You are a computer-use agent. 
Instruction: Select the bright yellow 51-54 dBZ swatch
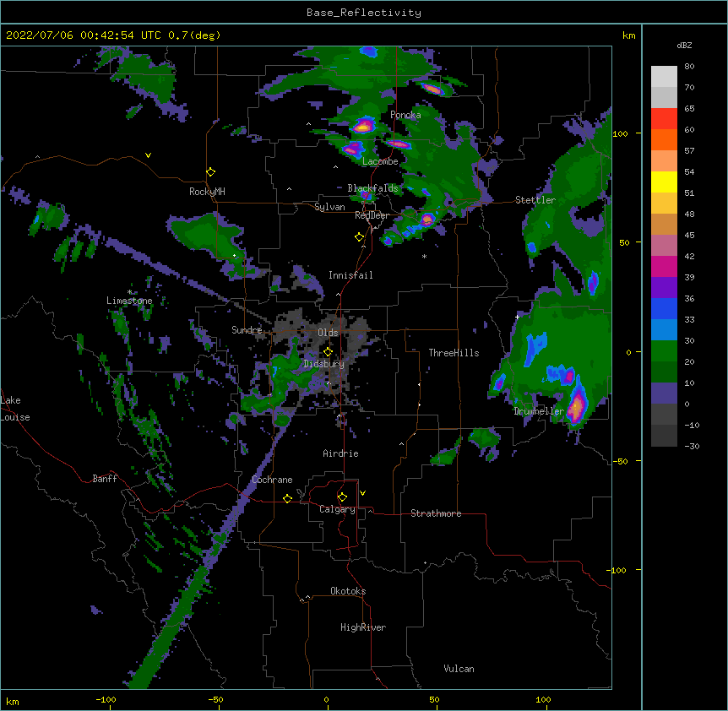[x=664, y=182]
